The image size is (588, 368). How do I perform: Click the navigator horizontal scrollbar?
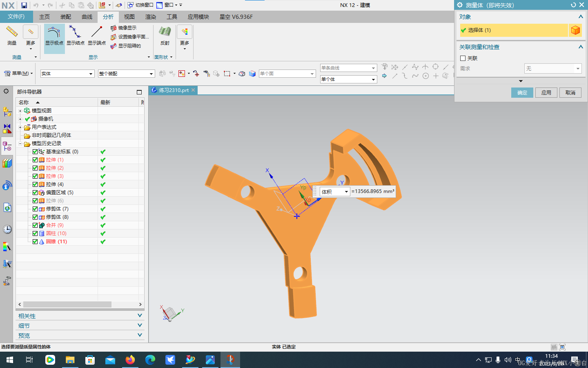click(x=67, y=304)
